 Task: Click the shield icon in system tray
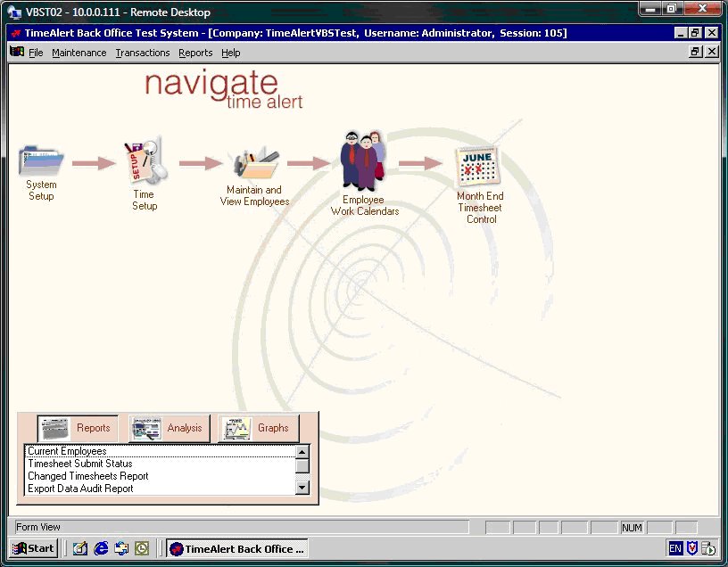pyautogui.click(x=692, y=548)
